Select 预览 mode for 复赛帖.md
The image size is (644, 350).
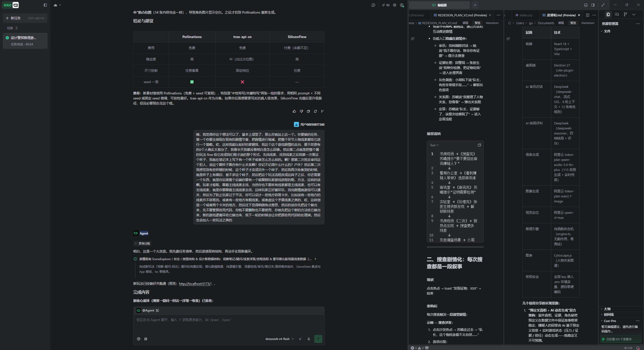pos(573,23)
